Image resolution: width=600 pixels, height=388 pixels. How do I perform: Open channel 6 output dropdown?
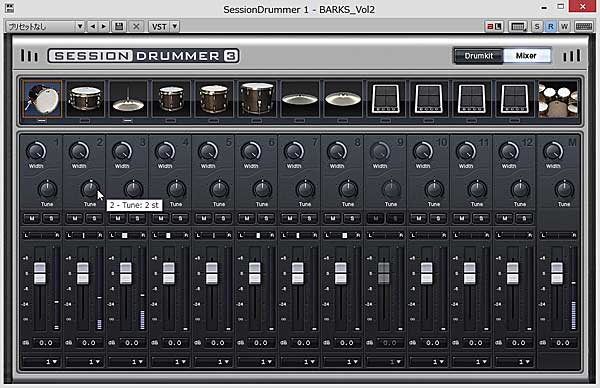(x=256, y=361)
